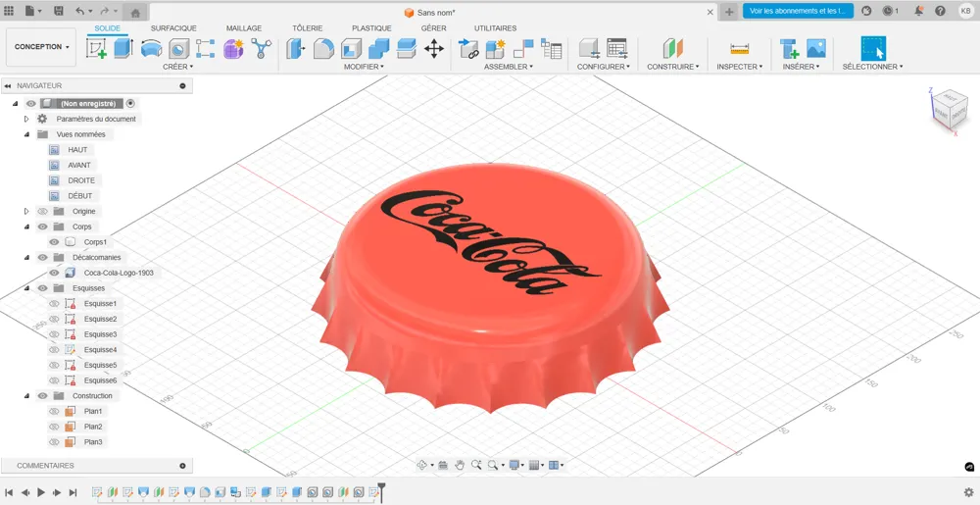Select the Hole tool
This screenshot has width=980, height=505.
click(x=178, y=48)
